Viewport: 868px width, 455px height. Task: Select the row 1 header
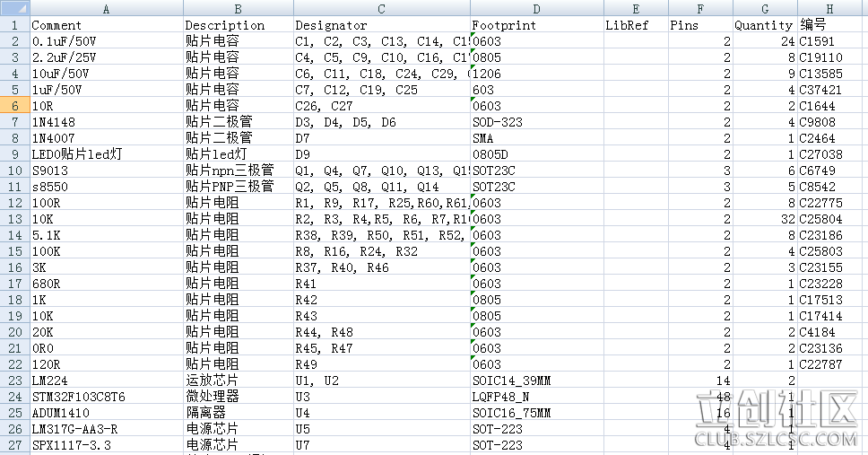(14, 25)
